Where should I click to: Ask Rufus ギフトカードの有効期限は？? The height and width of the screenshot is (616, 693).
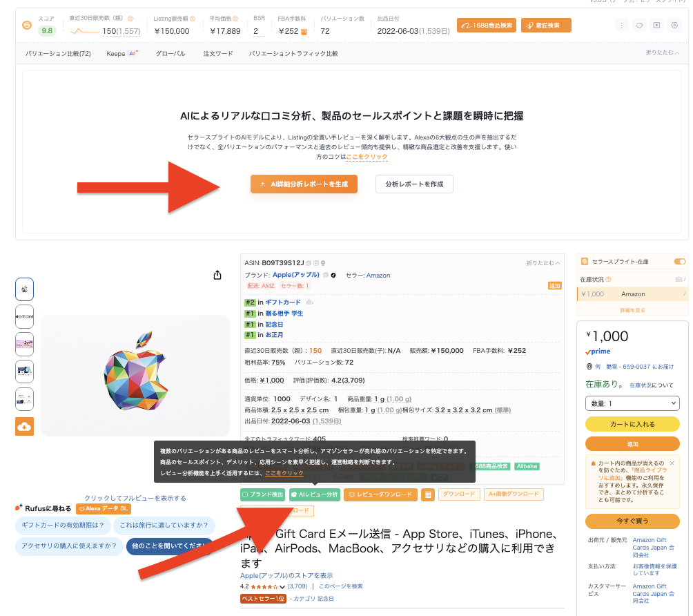[63, 526]
